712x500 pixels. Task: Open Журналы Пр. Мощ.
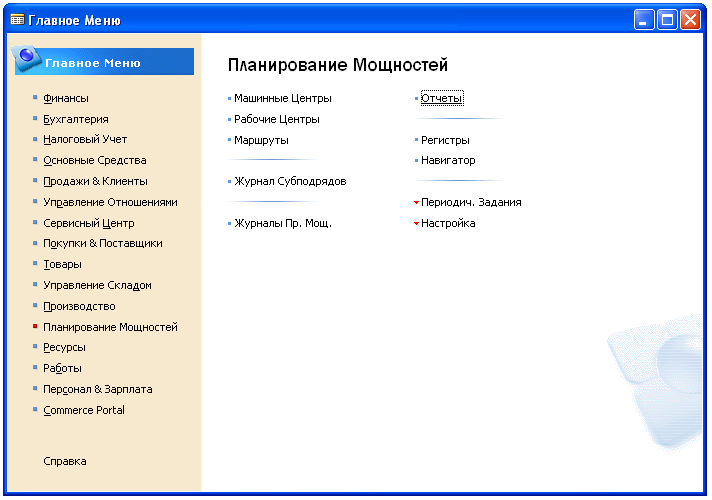tap(283, 223)
